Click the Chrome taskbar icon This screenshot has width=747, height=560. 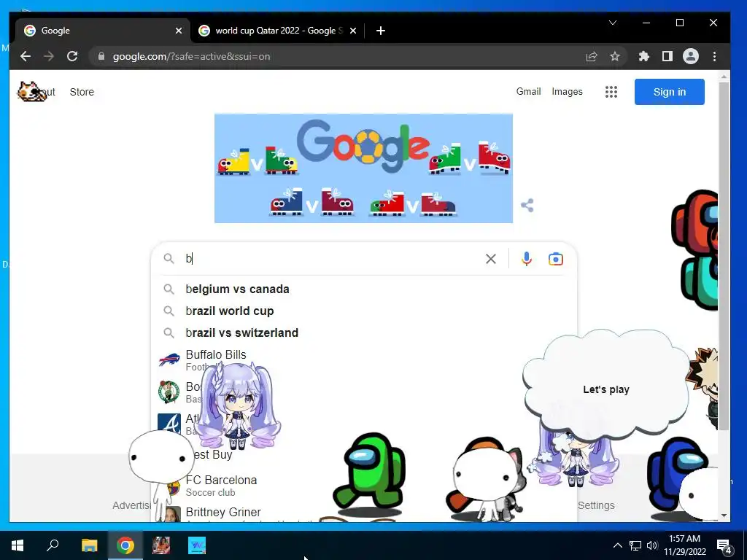coord(125,545)
